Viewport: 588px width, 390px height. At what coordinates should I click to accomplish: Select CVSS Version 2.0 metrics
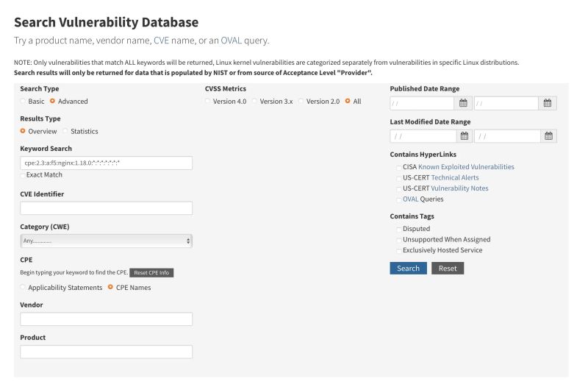(301, 101)
